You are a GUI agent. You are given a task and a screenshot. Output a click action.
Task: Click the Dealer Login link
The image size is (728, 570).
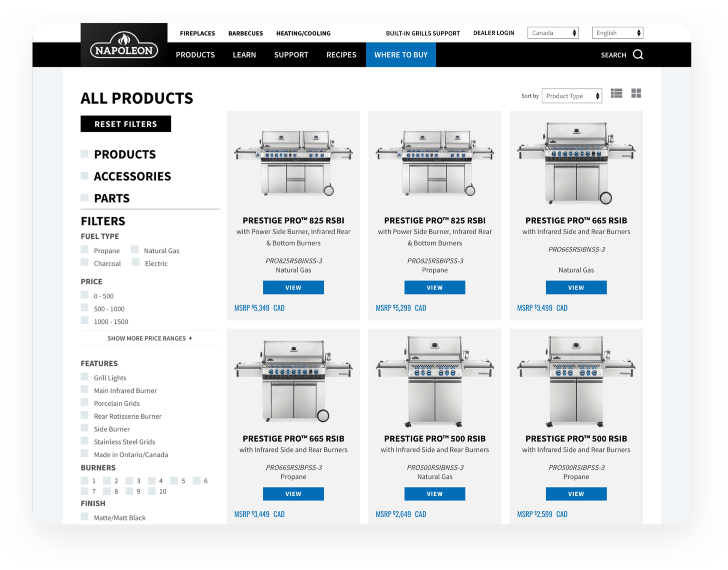pyautogui.click(x=493, y=33)
